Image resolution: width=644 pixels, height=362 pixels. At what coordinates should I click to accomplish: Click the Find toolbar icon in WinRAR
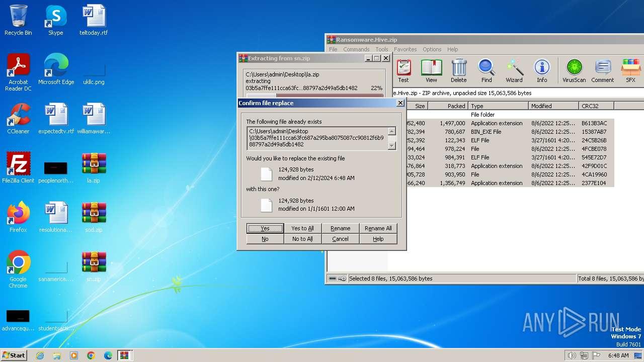click(x=487, y=71)
